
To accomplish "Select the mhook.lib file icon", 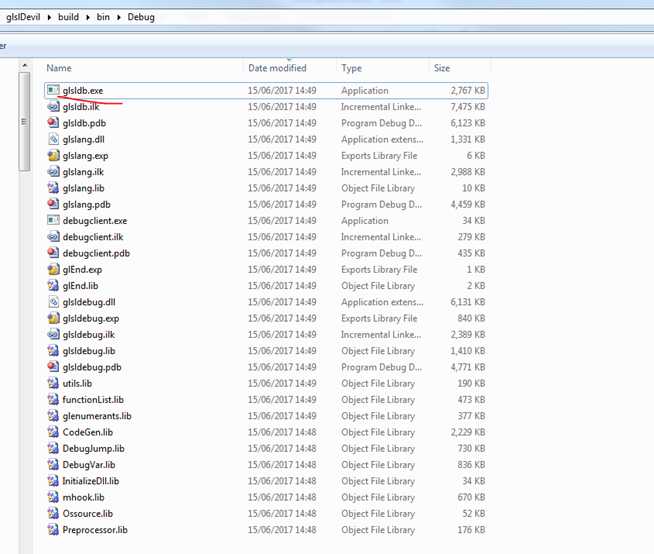I will pos(53,497).
